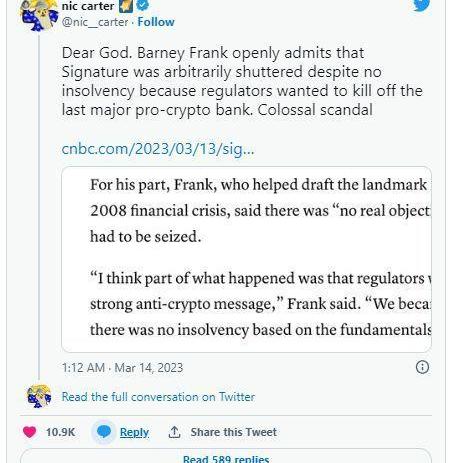Click the 10.9K likes count
Screen dimensions: 463x463
(61, 432)
